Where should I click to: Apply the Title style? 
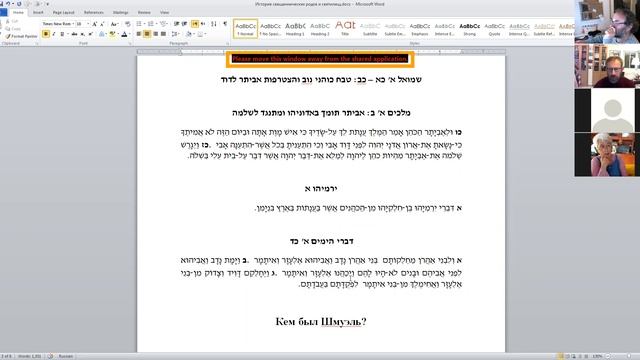pyautogui.click(x=345, y=29)
